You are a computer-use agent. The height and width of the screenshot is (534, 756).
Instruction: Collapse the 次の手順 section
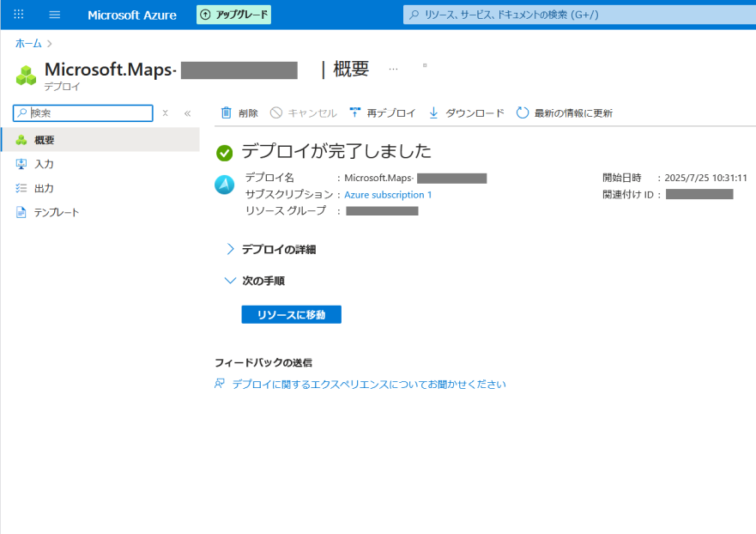[x=255, y=281]
